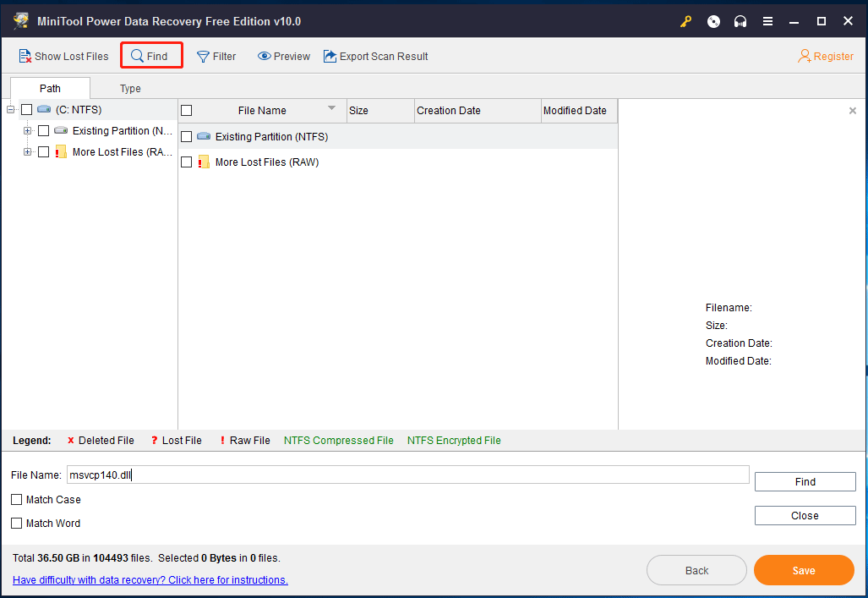Switch to the Type tab

tap(131, 88)
